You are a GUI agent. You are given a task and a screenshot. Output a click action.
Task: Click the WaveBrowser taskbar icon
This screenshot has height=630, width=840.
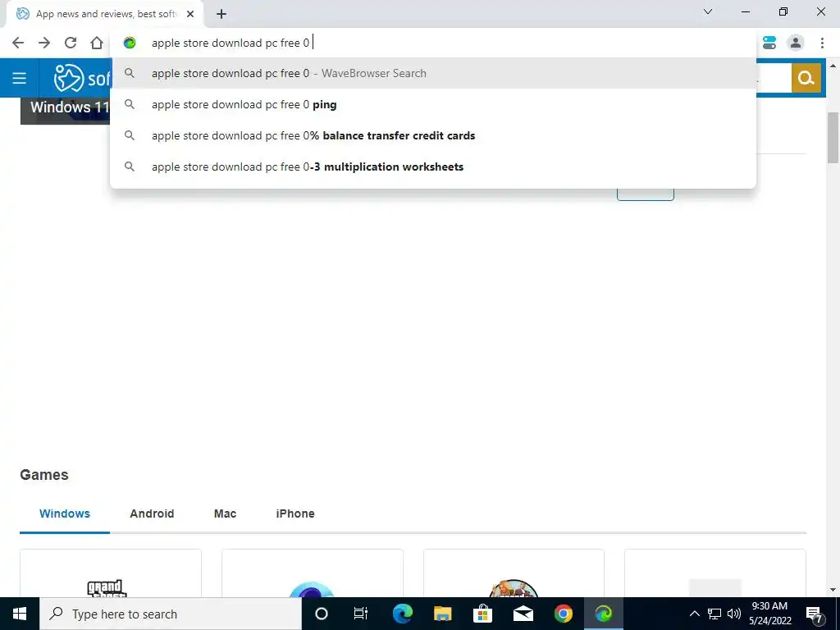click(x=603, y=614)
